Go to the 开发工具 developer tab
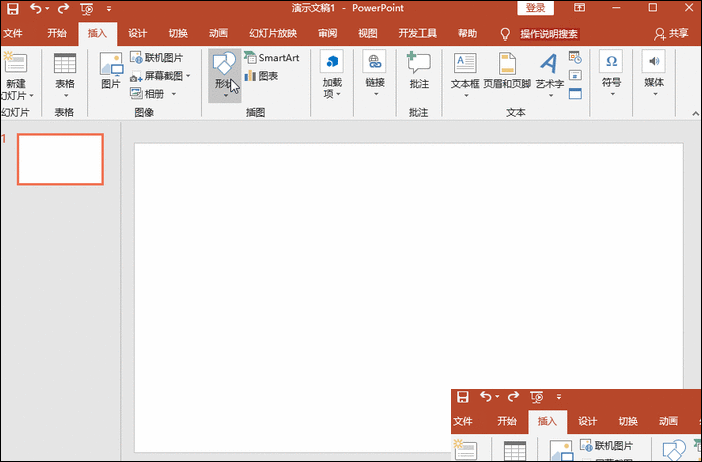702x462 pixels. point(416,33)
